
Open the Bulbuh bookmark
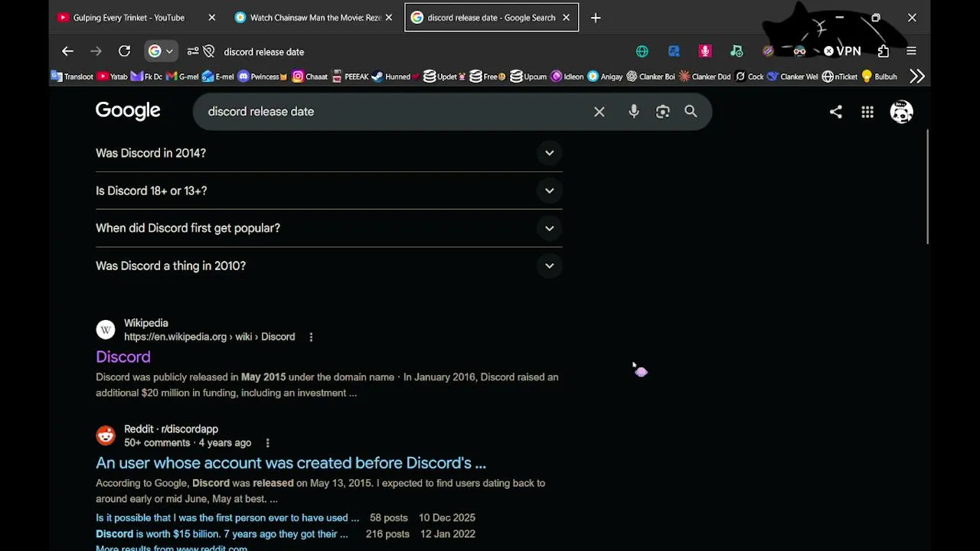879,77
